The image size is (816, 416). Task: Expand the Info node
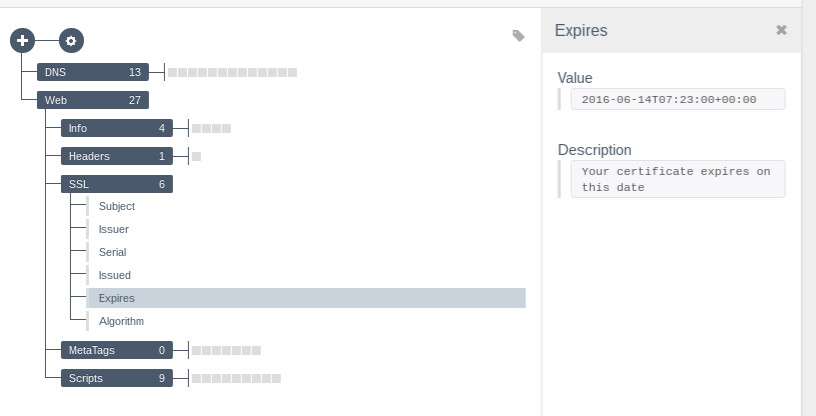coord(117,128)
